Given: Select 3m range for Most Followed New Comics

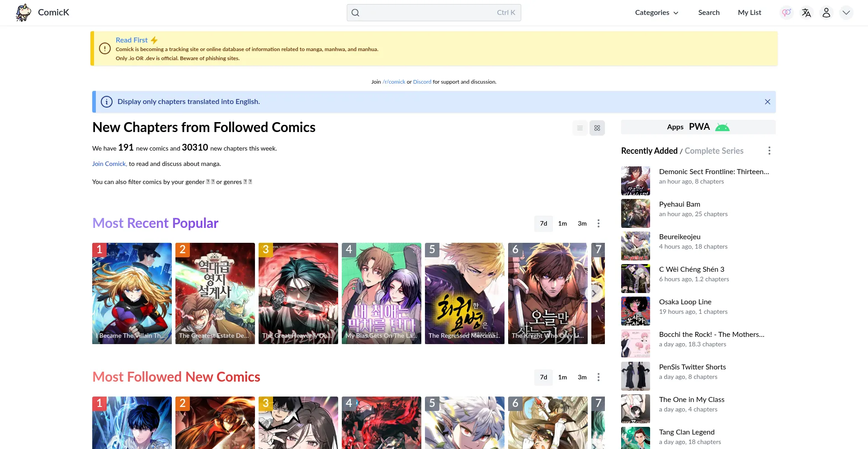Looking at the screenshot, I should 582,377.
